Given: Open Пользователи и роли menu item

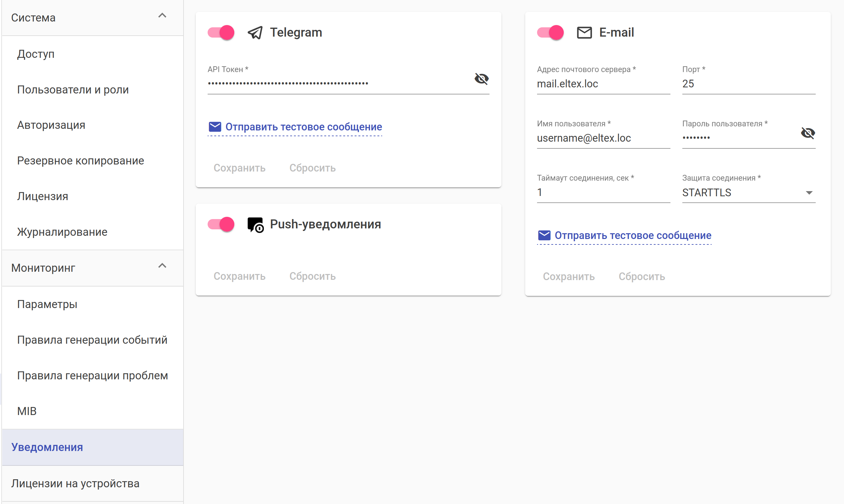Looking at the screenshot, I should (x=73, y=90).
